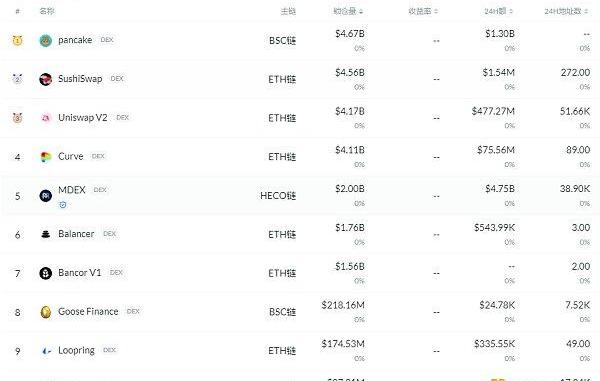Click the Curve rainbow logo

pos(46,156)
